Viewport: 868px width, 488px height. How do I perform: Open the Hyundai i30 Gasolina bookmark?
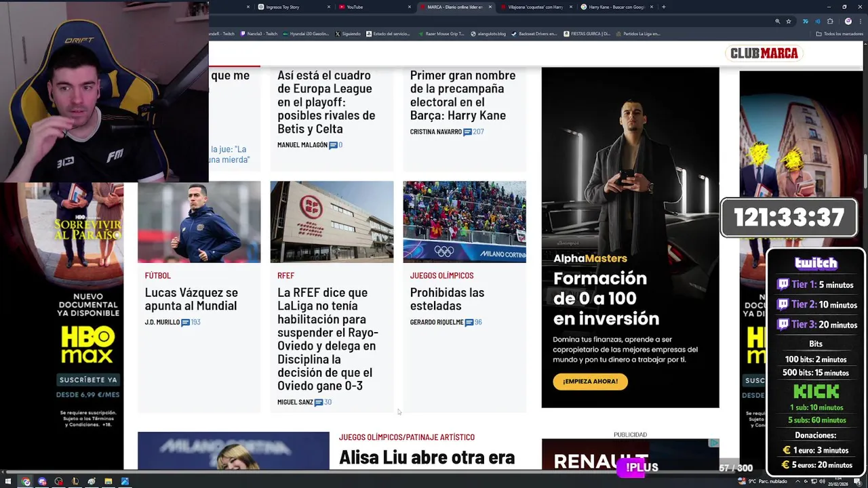(306, 33)
